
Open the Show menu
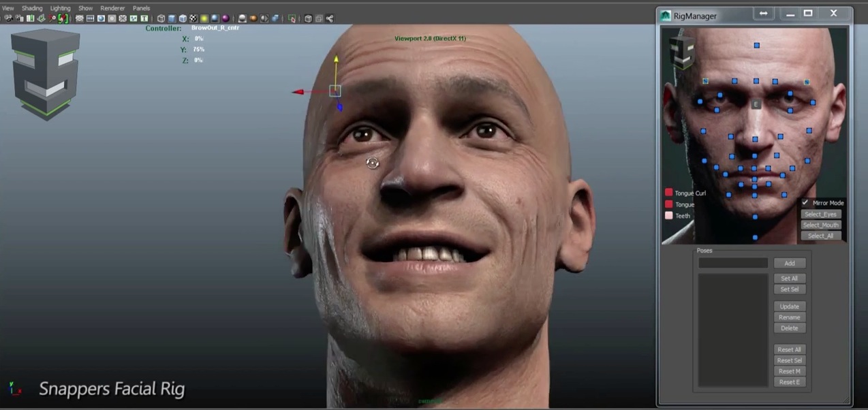point(86,8)
